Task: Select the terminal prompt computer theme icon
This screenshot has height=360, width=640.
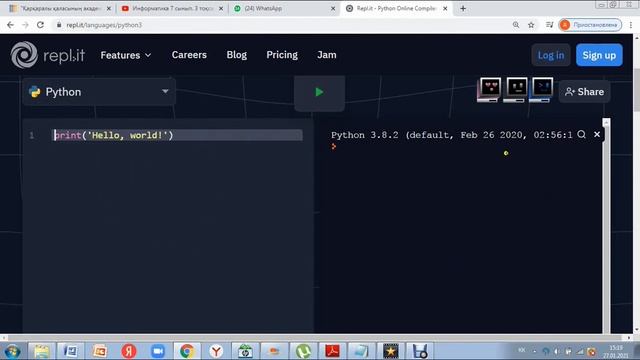Action: click(542, 89)
